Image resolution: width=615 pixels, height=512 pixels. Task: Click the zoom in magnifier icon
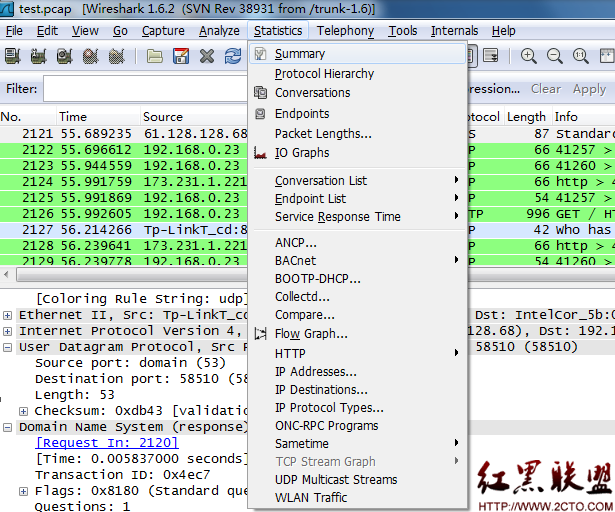point(528,56)
